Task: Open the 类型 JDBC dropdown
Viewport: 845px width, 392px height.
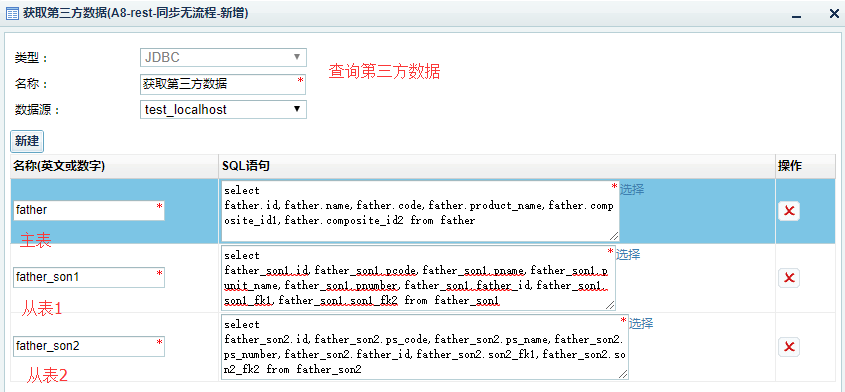Action: (223, 57)
